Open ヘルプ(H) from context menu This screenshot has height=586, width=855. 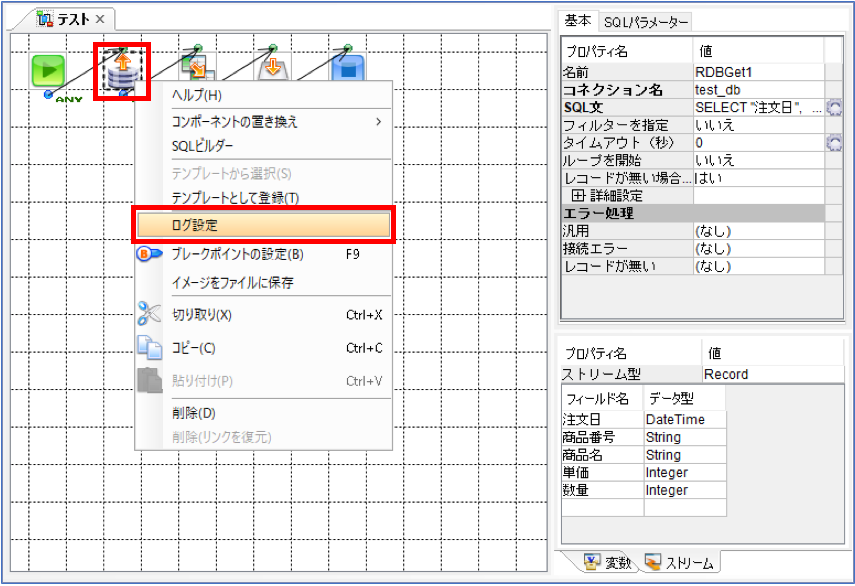pos(264,95)
